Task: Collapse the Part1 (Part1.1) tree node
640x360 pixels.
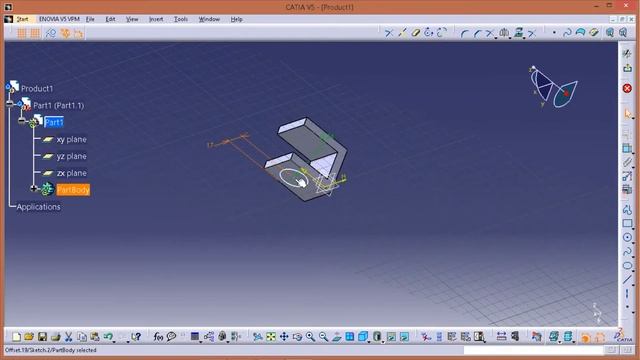Action: (x=10, y=104)
